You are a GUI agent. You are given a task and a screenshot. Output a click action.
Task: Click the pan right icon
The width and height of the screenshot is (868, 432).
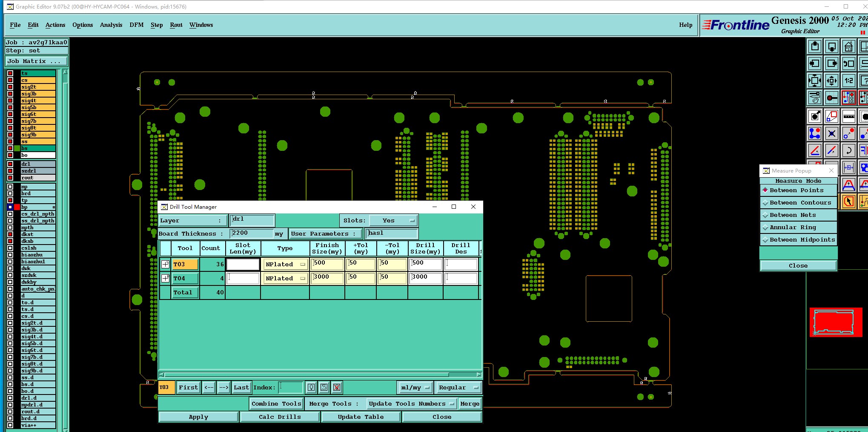[x=832, y=63]
